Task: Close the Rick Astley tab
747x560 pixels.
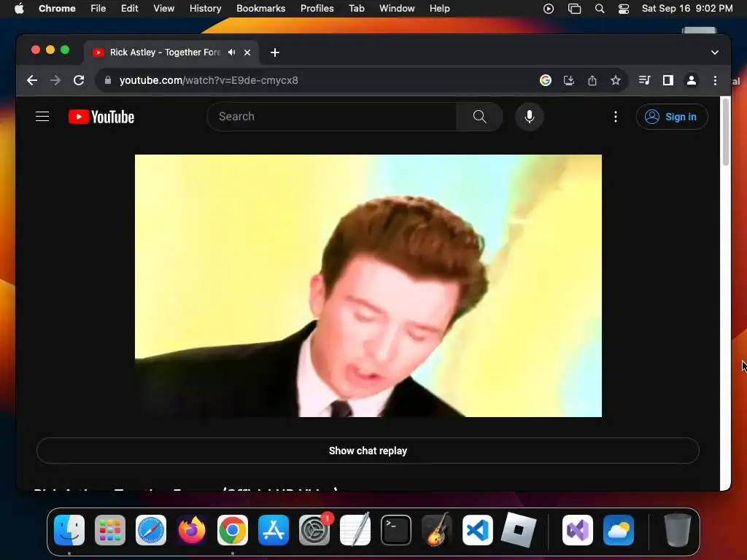Action: [247, 52]
